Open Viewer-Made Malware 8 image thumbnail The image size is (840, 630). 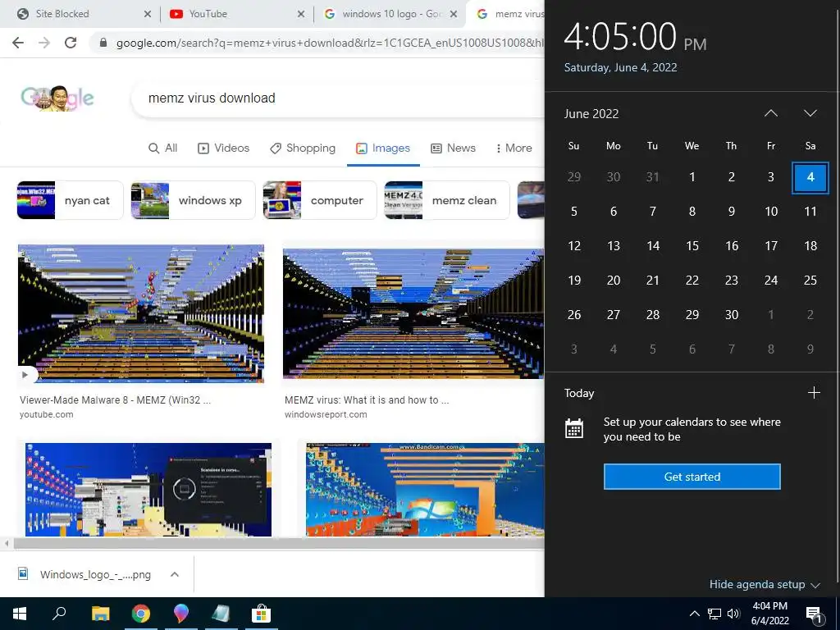[x=141, y=313]
